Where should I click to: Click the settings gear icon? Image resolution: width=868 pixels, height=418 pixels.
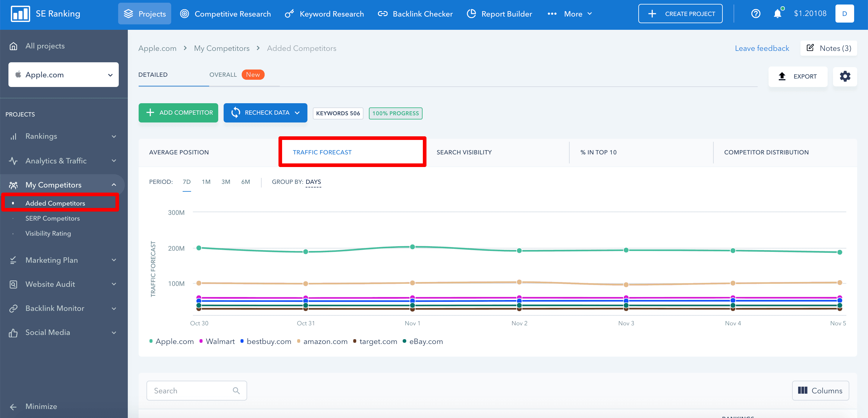[845, 76]
